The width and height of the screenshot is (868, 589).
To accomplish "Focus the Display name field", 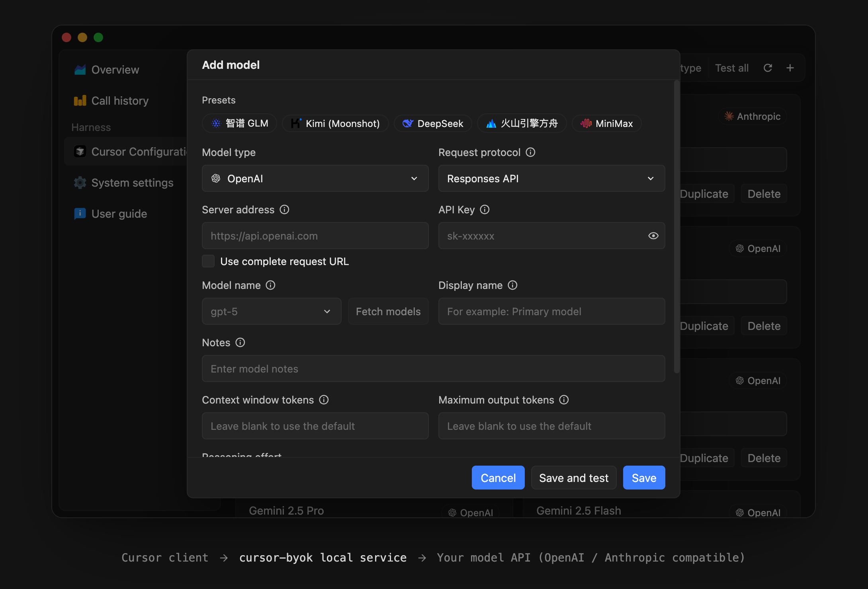I will pos(552,311).
